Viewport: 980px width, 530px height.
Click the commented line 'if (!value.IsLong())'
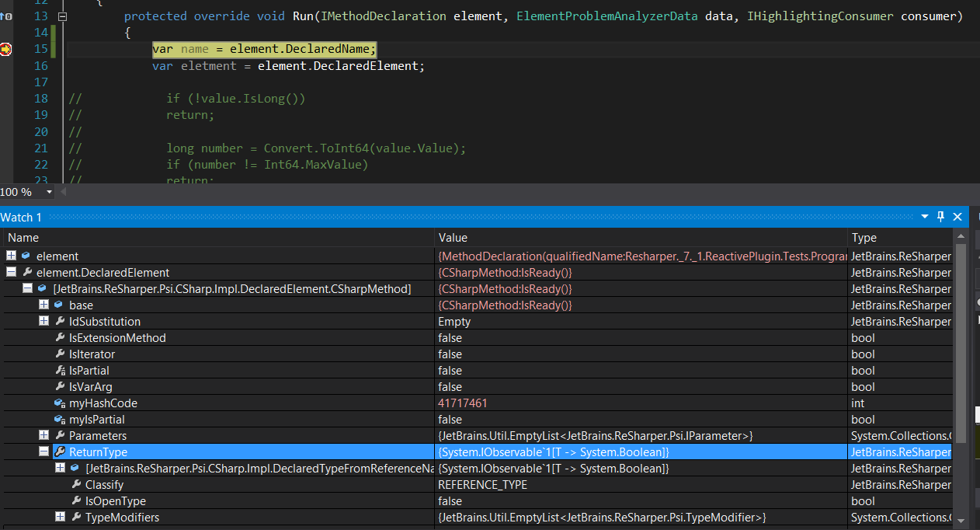coord(236,99)
